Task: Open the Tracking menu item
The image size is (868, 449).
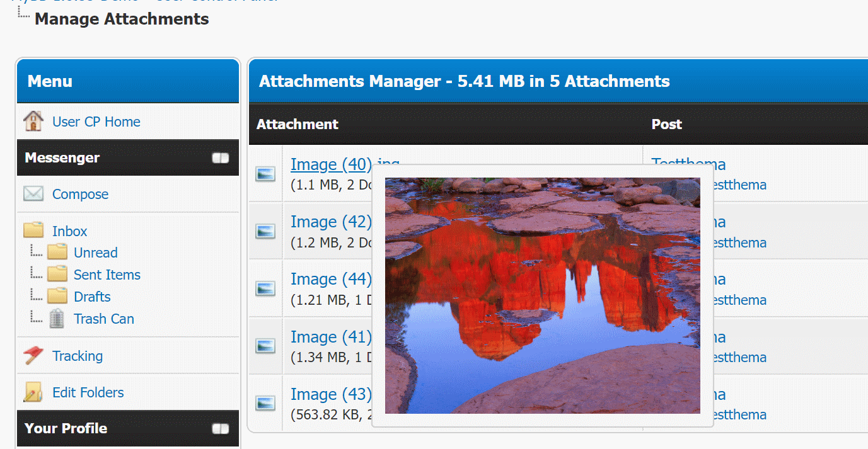Action: click(x=77, y=356)
